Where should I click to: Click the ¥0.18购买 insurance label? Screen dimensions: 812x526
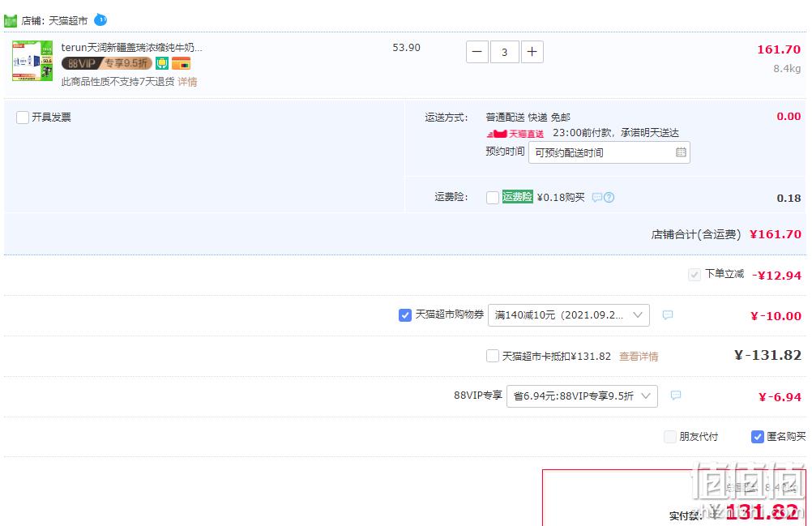(561, 197)
